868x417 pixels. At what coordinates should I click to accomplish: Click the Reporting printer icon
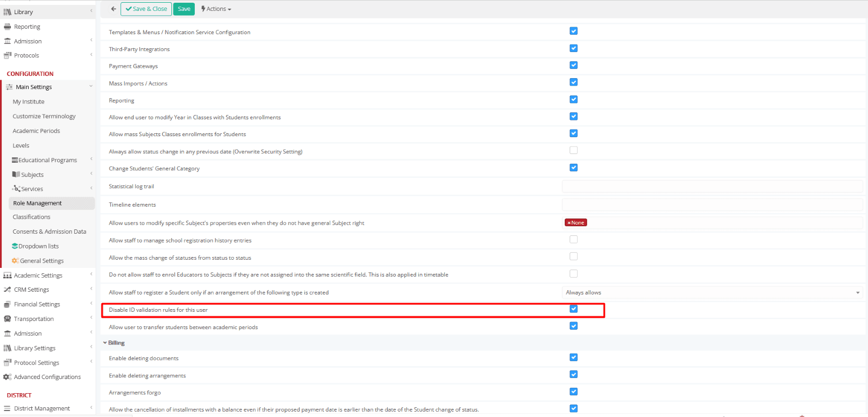7,27
